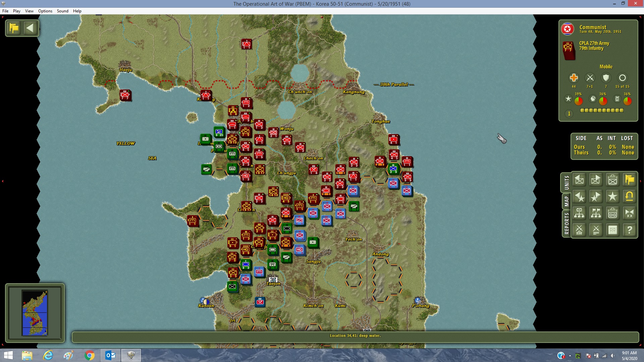644x362 pixels.
Task: Click the number 1 circle in unit panel
Action: click(x=569, y=114)
